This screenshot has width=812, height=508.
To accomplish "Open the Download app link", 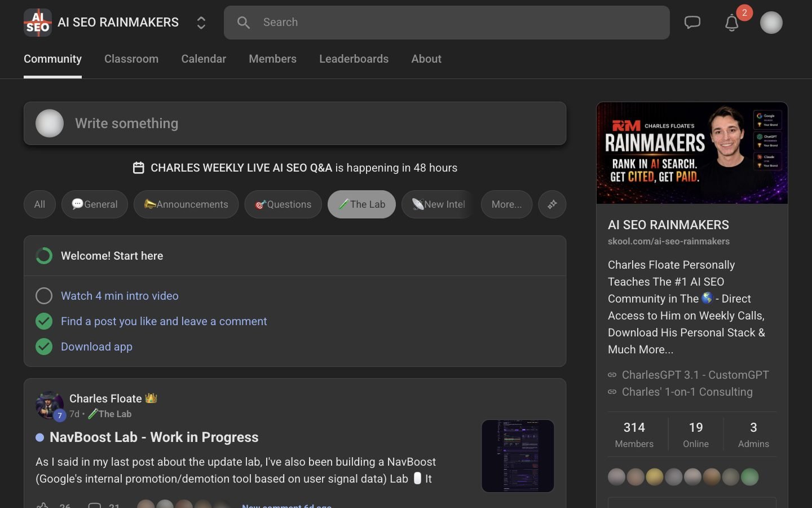I will click(x=96, y=347).
